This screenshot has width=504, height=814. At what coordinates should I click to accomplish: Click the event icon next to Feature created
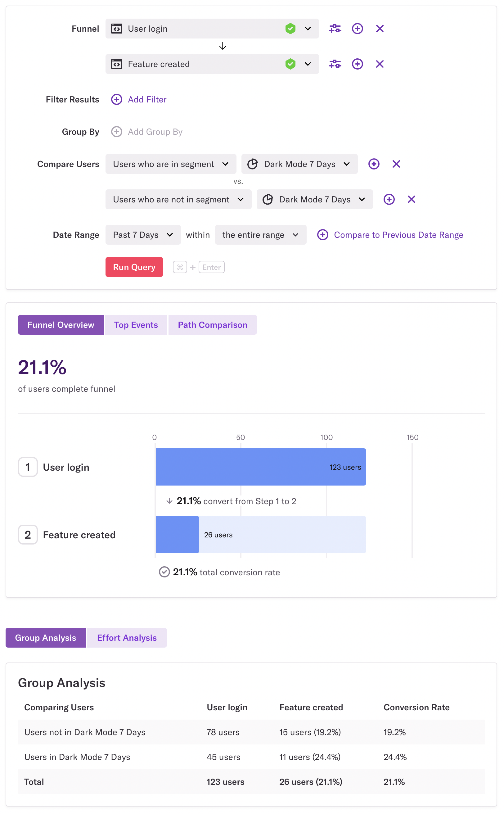pyautogui.click(x=117, y=64)
